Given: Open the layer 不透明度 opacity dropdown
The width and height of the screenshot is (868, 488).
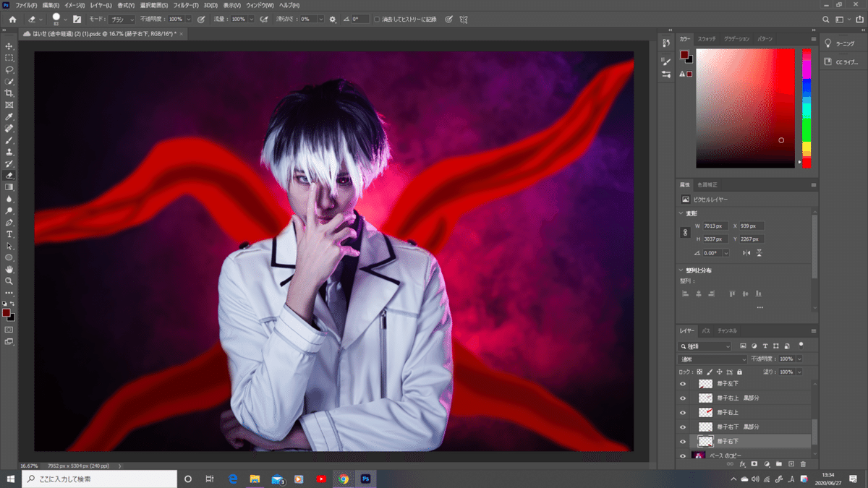Looking at the screenshot, I should (x=799, y=359).
